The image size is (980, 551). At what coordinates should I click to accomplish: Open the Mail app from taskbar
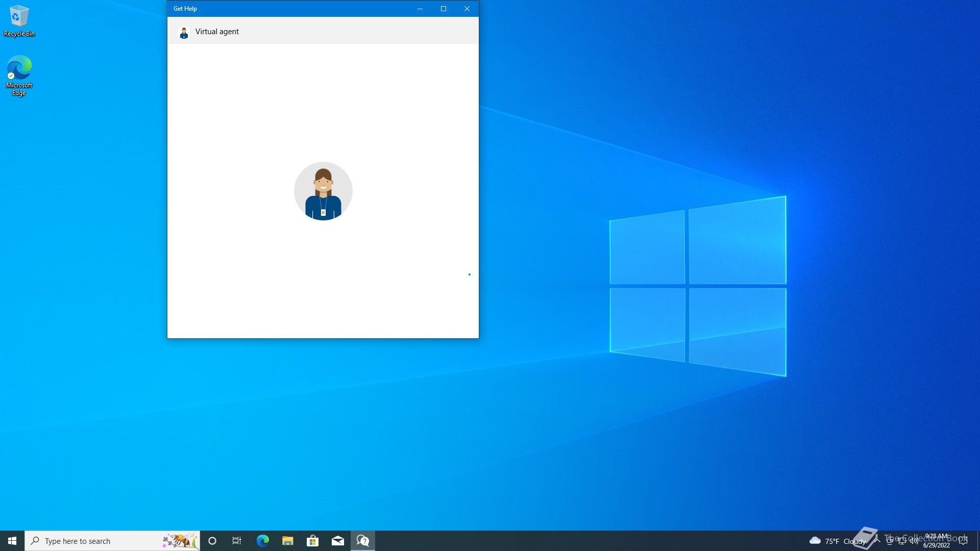tap(337, 541)
